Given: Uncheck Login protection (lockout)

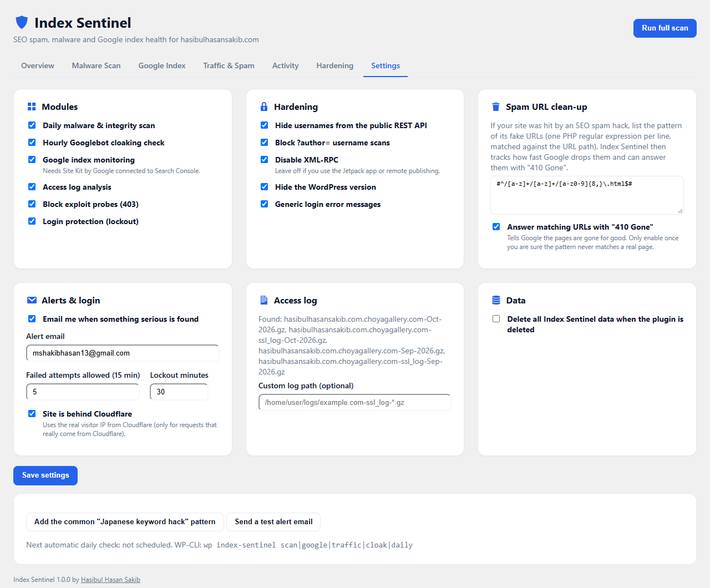Looking at the screenshot, I should [32, 221].
